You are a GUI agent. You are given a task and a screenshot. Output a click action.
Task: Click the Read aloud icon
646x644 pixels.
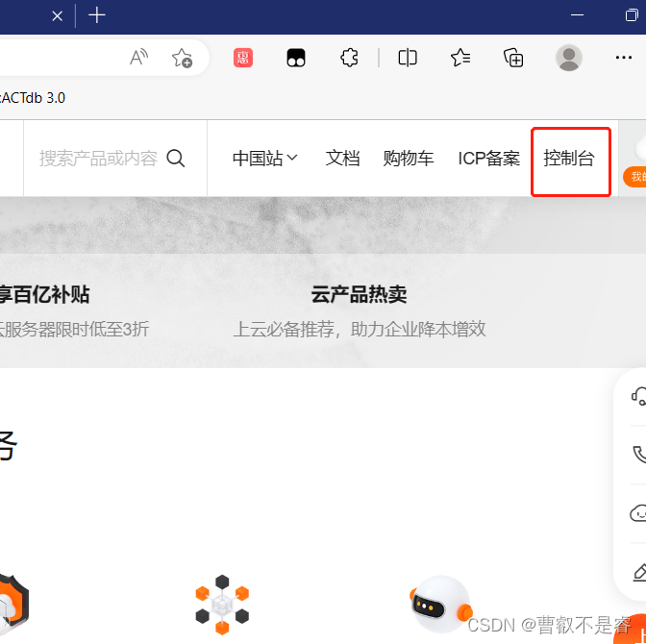[138, 58]
